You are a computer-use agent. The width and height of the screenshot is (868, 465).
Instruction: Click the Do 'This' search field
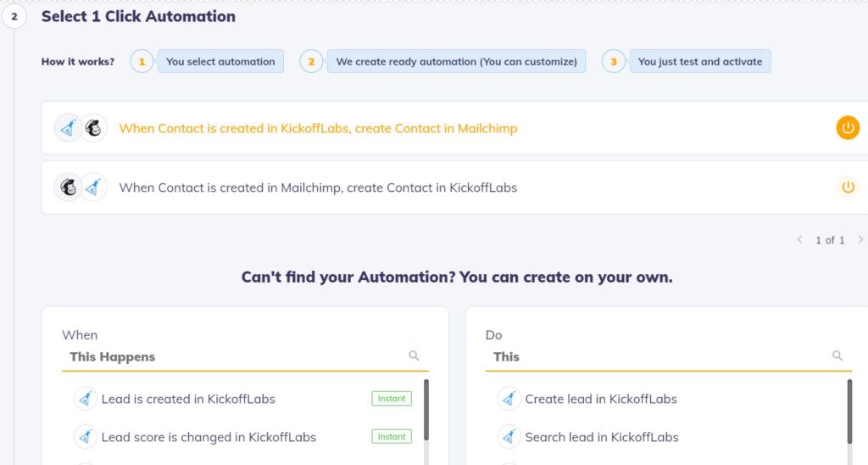point(668,357)
